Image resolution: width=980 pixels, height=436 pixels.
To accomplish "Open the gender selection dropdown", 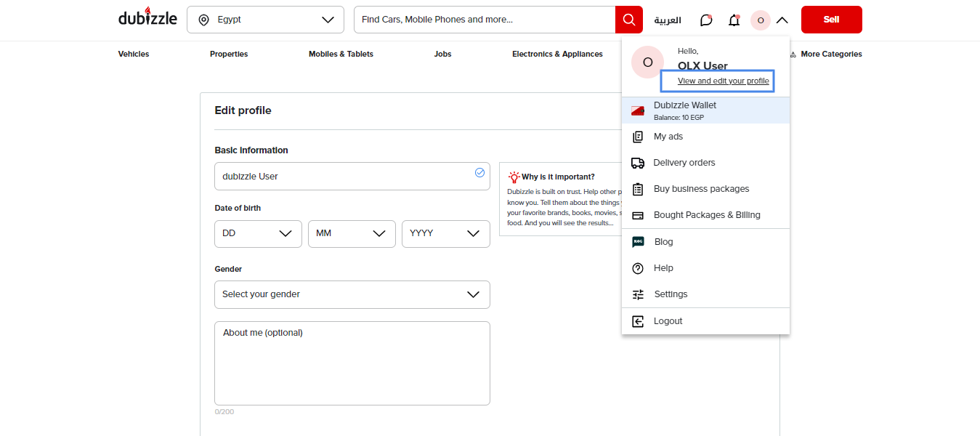I will click(x=352, y=294).
